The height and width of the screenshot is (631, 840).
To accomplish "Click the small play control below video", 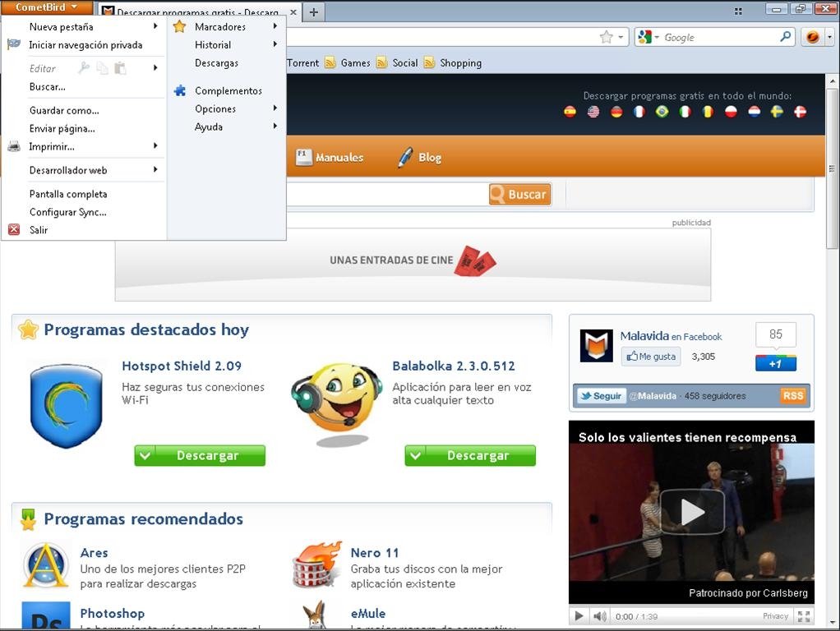I will tap(579, 616).
